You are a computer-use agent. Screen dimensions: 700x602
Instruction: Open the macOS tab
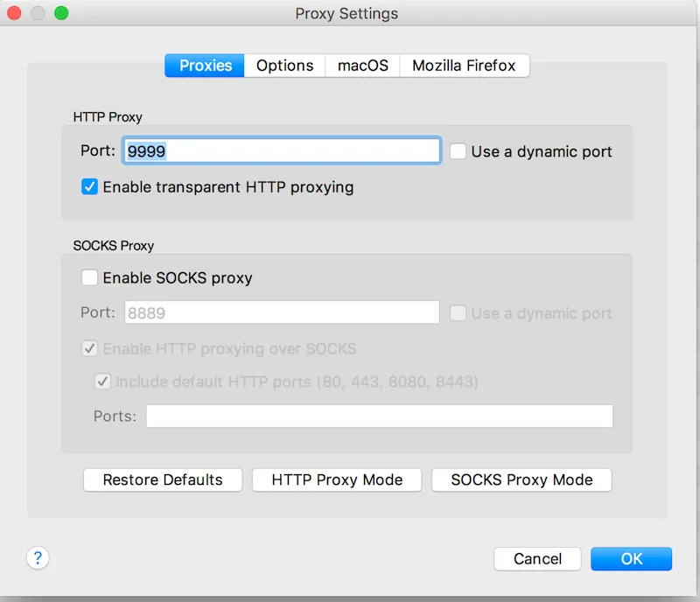(x=361, y=66)
